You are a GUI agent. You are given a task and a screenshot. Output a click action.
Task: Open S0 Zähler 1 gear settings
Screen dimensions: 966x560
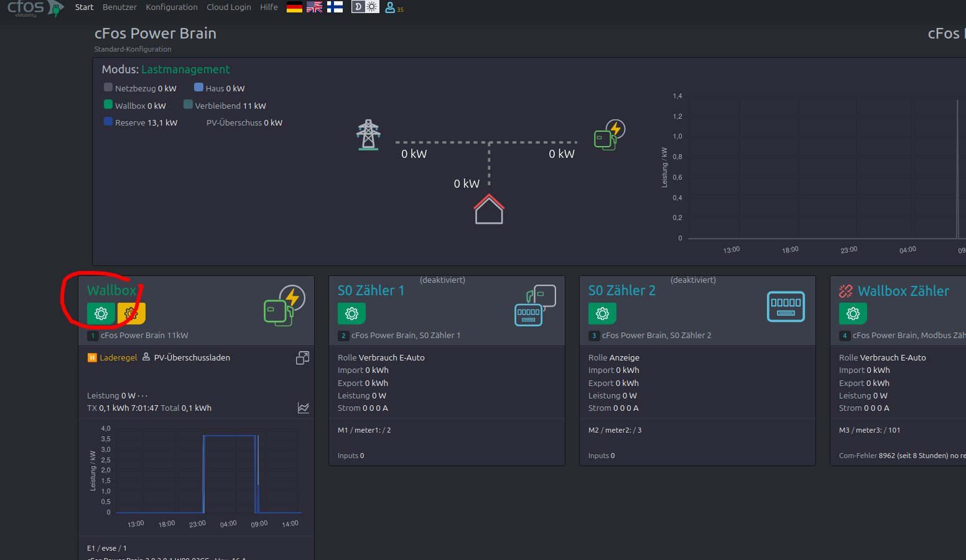[351, 313]
